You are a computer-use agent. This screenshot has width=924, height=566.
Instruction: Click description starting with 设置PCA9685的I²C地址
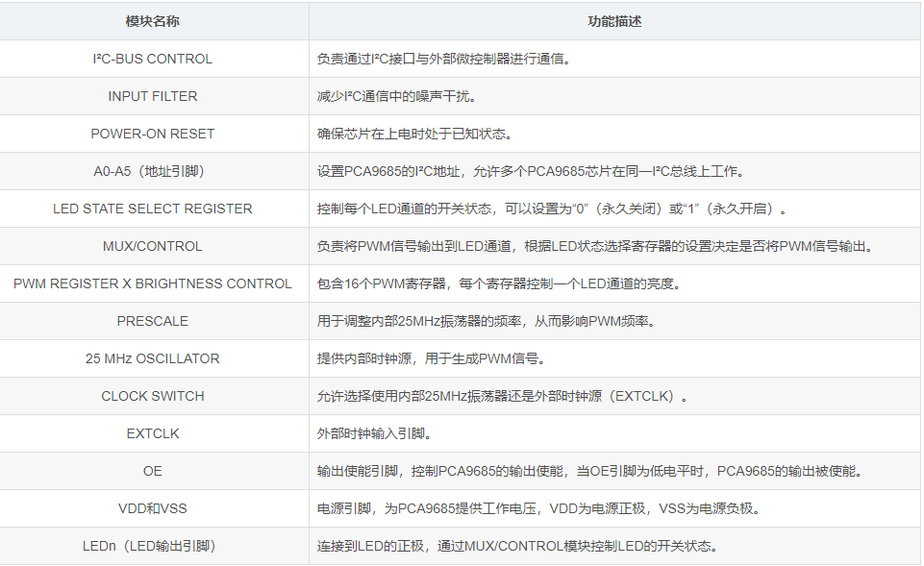532,171
